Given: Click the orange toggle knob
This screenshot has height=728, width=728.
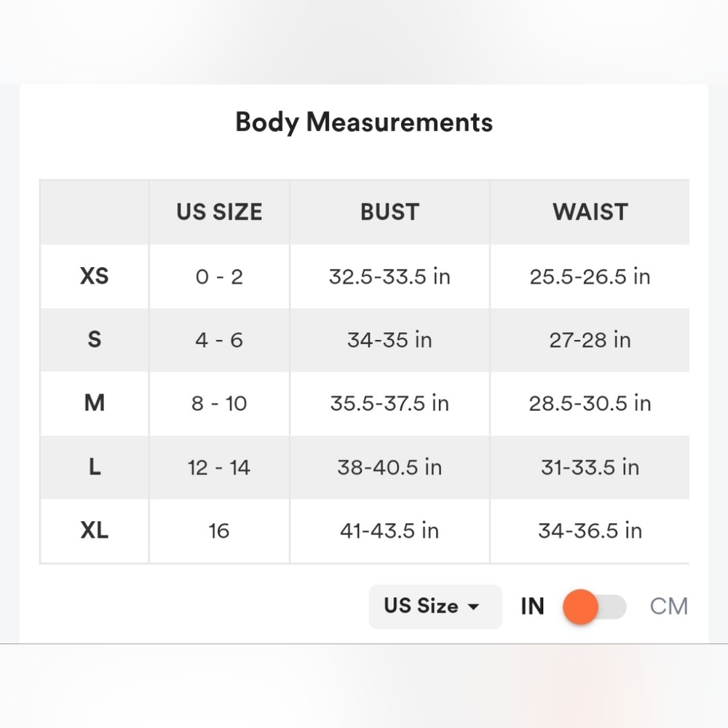Looking at the screenshot, I should pos(580,607).
